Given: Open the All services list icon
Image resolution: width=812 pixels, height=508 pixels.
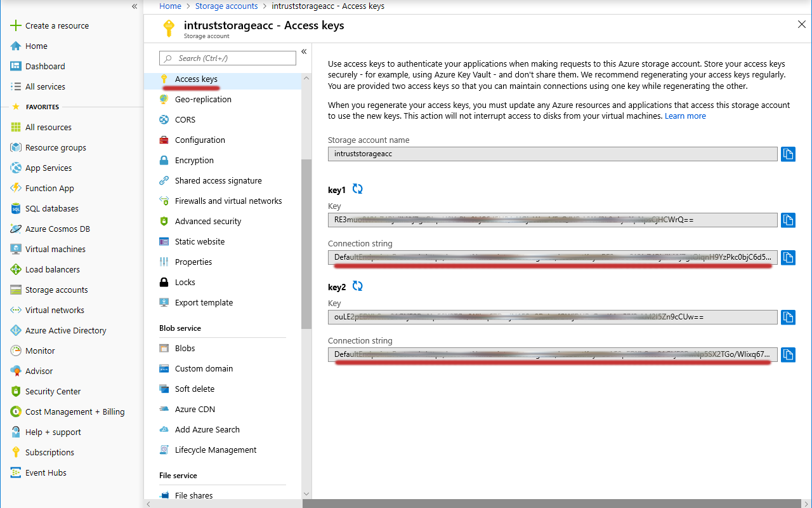Looking at the screenshot, I should point(16,86).
